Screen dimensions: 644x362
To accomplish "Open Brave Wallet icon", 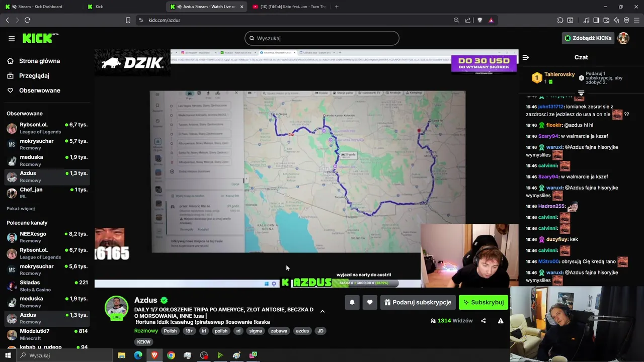I will pyautogui.click(x=606, y=20).
